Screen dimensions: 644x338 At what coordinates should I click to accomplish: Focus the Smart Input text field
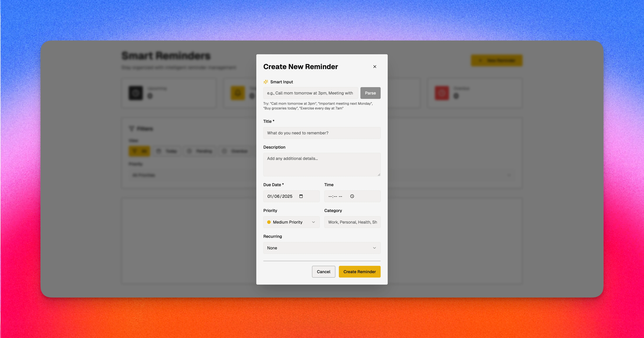click(x=311, y=93)
